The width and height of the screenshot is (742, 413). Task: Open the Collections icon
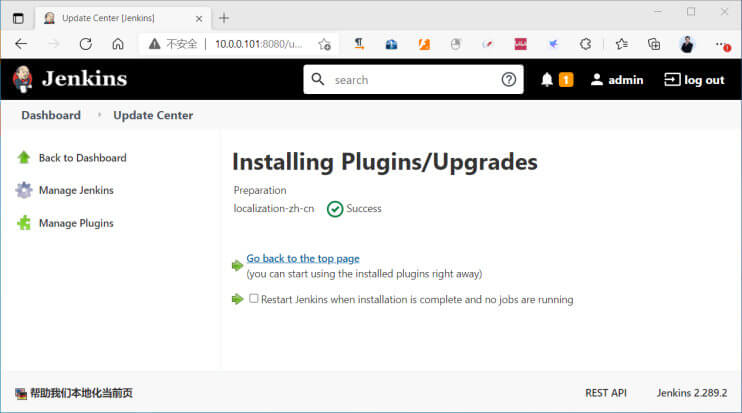pyautogui.click(x=654, y=44)
